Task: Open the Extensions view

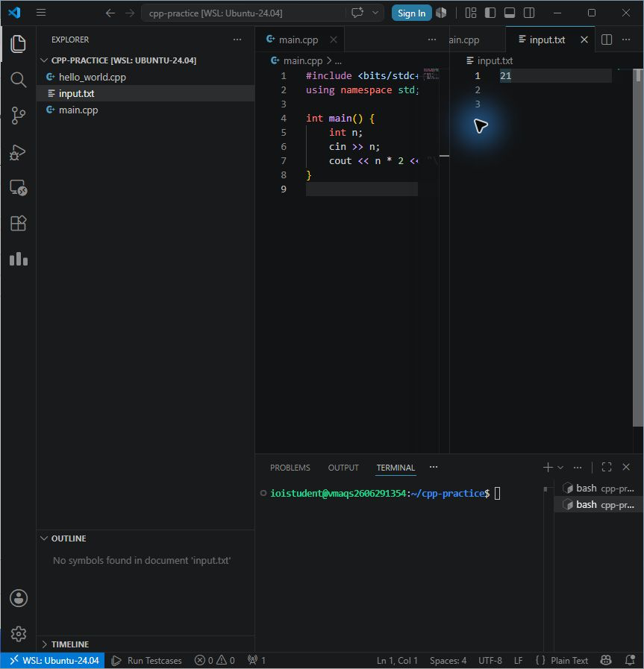Action: [x=18, y=223]
